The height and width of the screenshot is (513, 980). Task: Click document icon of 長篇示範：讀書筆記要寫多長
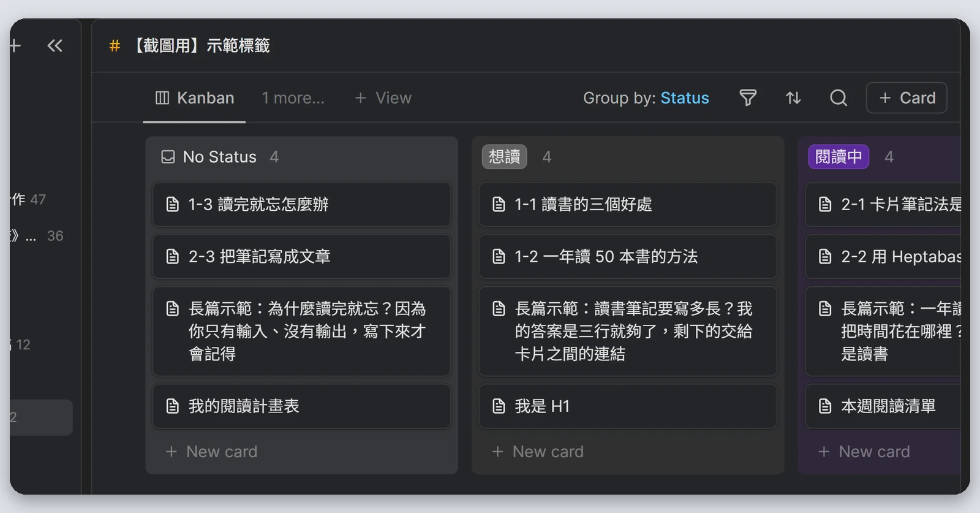tap(499, 308)
